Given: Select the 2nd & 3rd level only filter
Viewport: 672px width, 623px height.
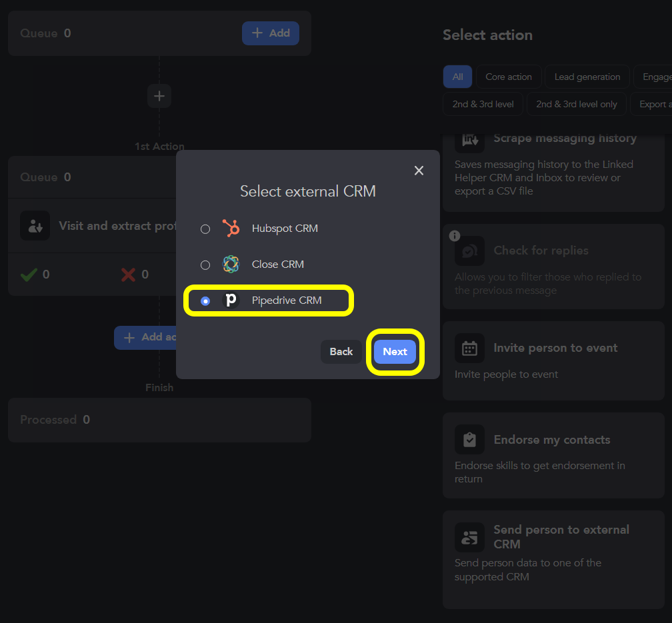Looking at the screenshot, I should point(577,104).
